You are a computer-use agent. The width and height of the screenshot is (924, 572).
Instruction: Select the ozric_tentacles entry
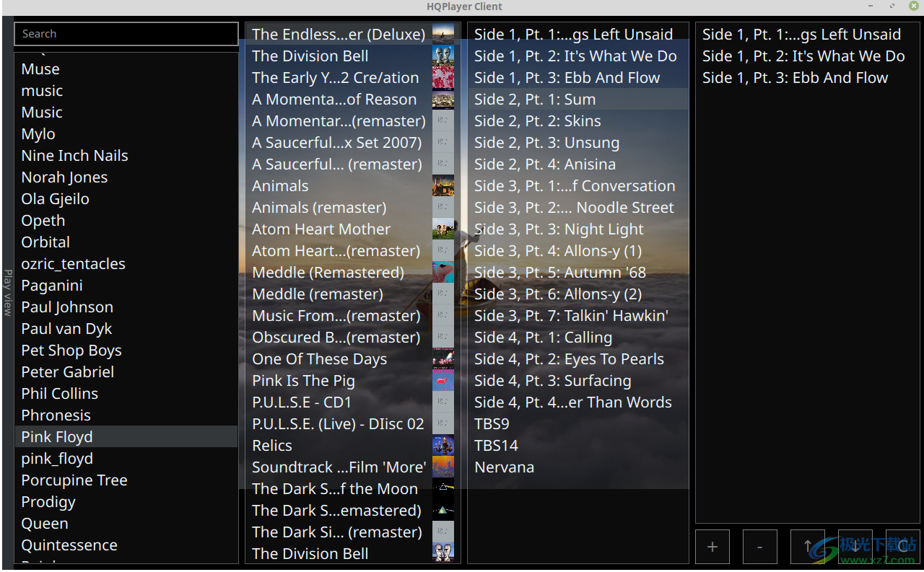[126, 264]
